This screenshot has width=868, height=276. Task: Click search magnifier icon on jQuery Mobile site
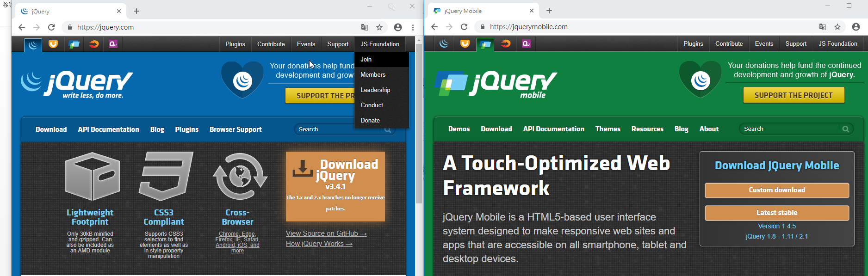tap(845, 129)
